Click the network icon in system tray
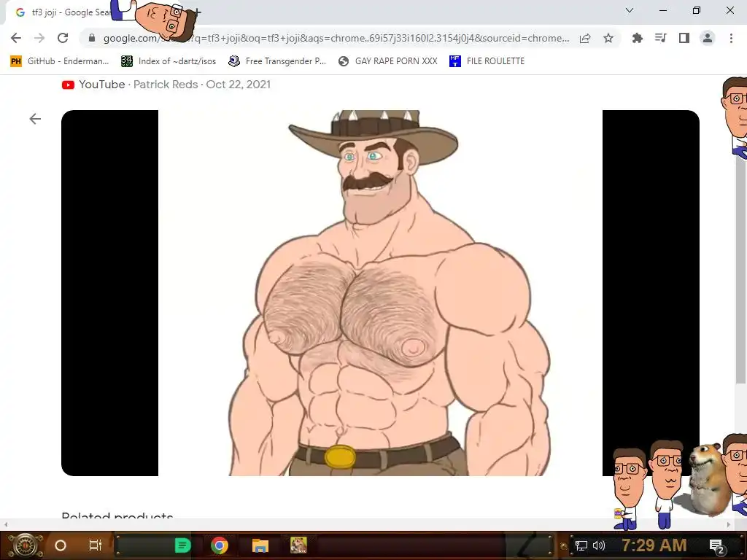The width and height of the screenshot is (747, 560). coord(581,545)
